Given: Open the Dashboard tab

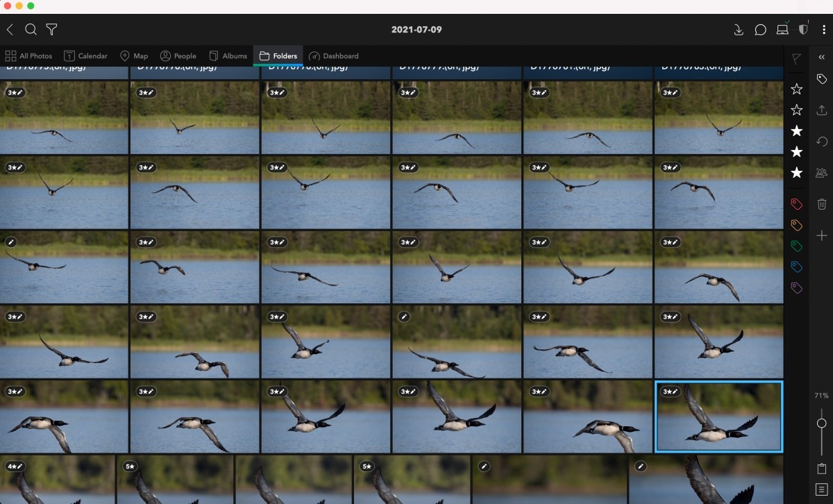Looking at the screenshot, I should click(334, 56).
